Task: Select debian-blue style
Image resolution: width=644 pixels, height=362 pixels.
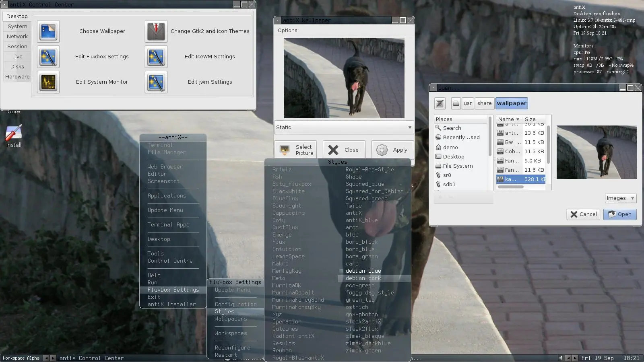Action: (374, 271)
